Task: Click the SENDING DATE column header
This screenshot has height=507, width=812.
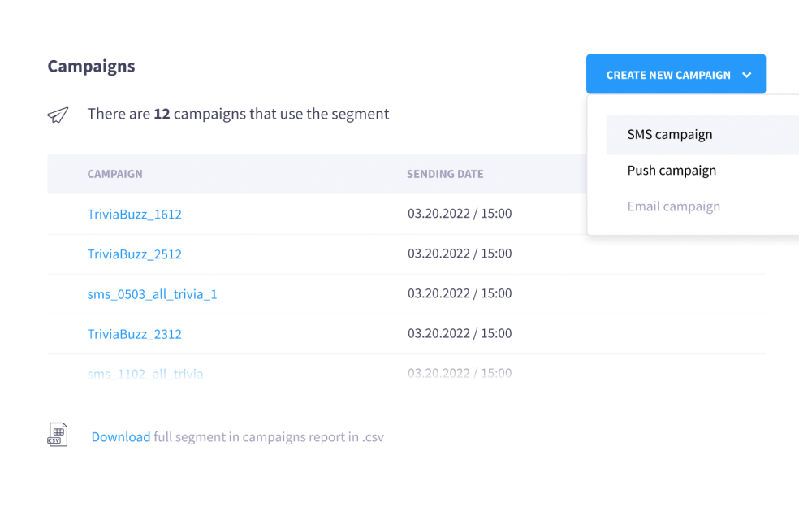Action: 445,174
